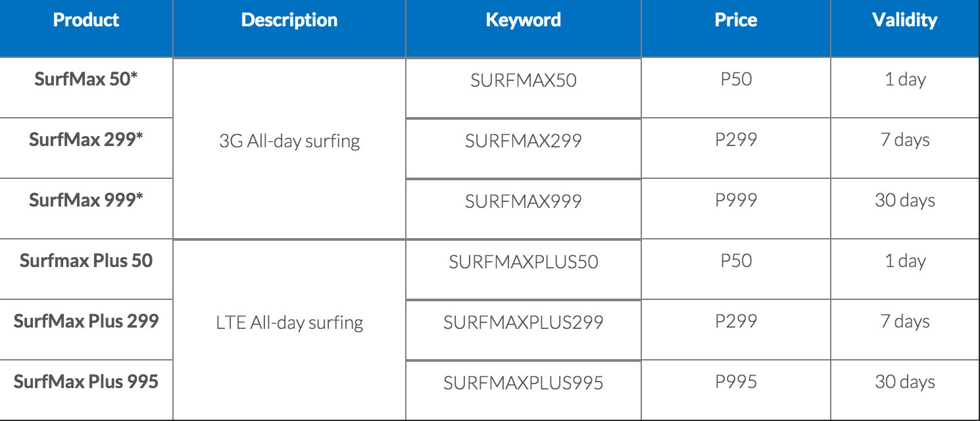This screenshot has height=421, width=980.
Task: Select the SurfMax 50* product cell
Action: point(86,80)
